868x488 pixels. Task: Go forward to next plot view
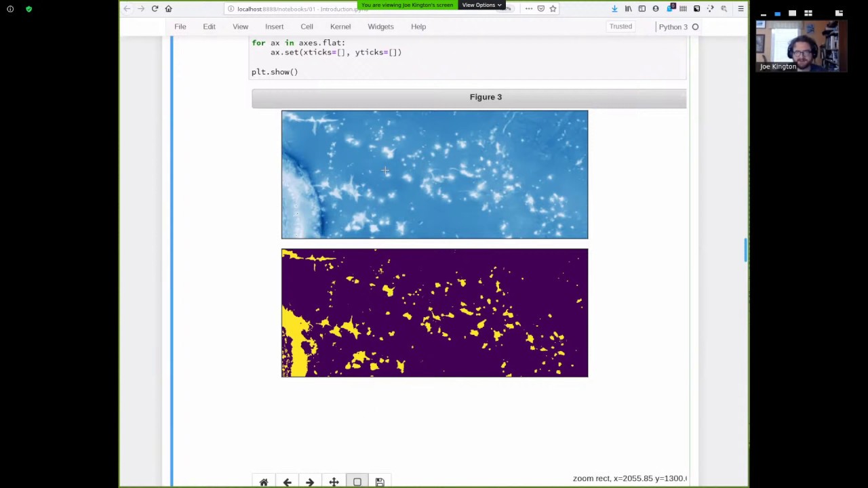point(310,482)
